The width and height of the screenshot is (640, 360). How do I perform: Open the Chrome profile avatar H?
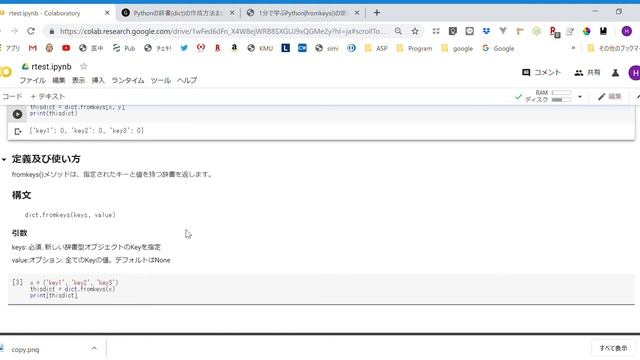point(627,31)
